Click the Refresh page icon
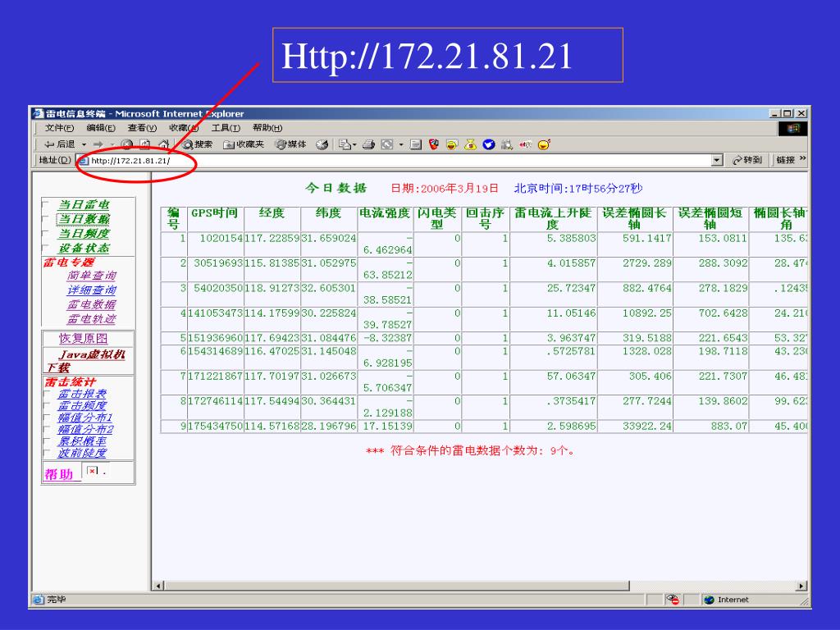This screenshot has width=840, height=630. pyautogui.click(x=145, y=144)
